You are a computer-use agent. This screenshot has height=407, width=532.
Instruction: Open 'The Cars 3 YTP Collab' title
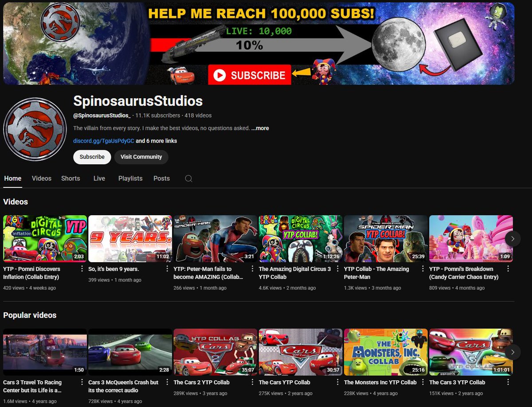457,382
